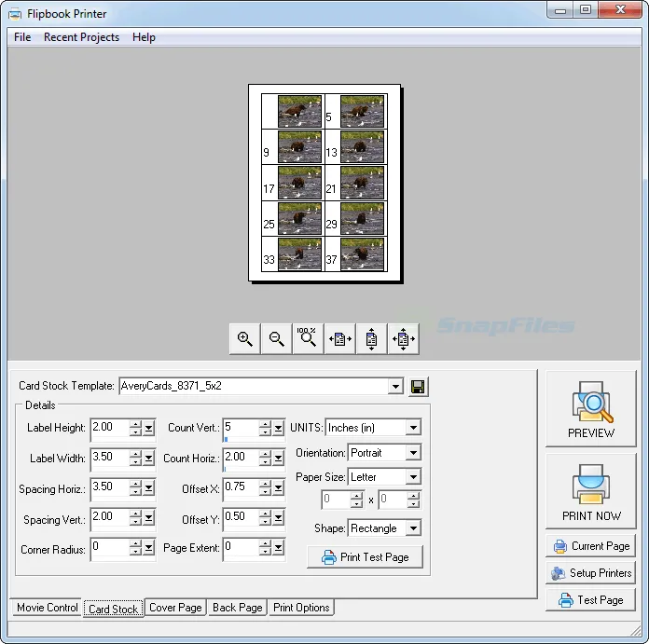
Task: Switch to the Back Page tab
Action: (238, 608)
